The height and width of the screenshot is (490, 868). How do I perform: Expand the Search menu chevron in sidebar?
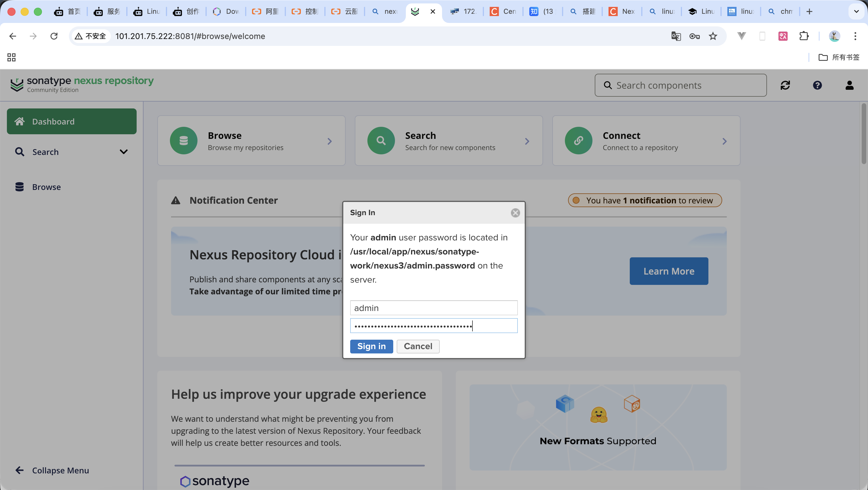[x=124, y=152]
